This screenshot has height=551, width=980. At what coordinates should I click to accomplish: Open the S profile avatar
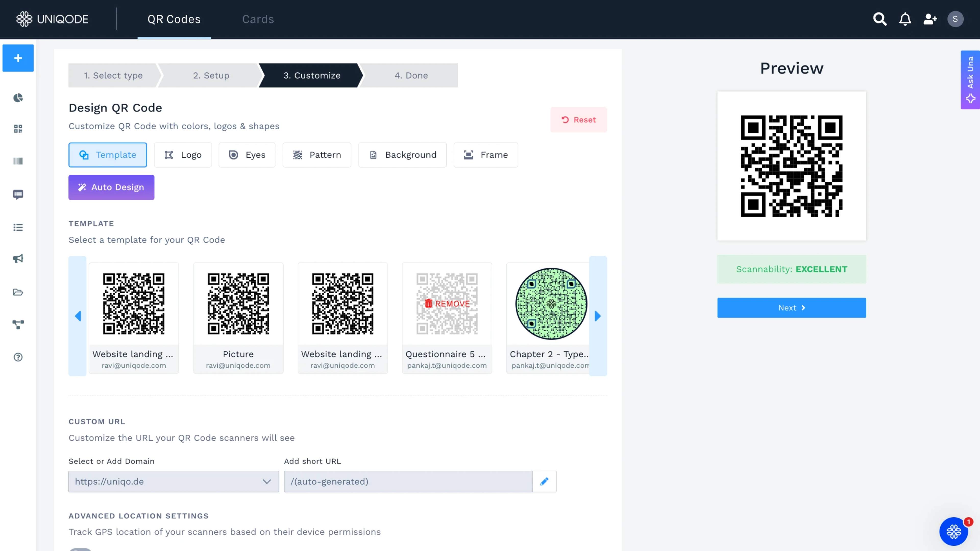point(955,19)
